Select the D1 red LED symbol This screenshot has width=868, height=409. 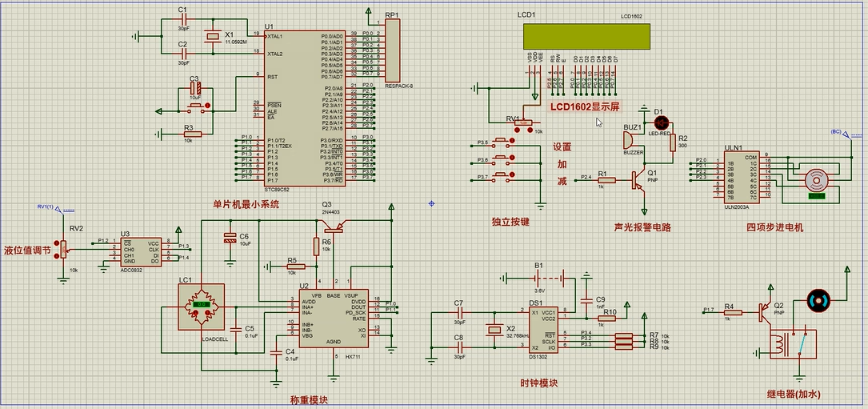click(661, 122)
